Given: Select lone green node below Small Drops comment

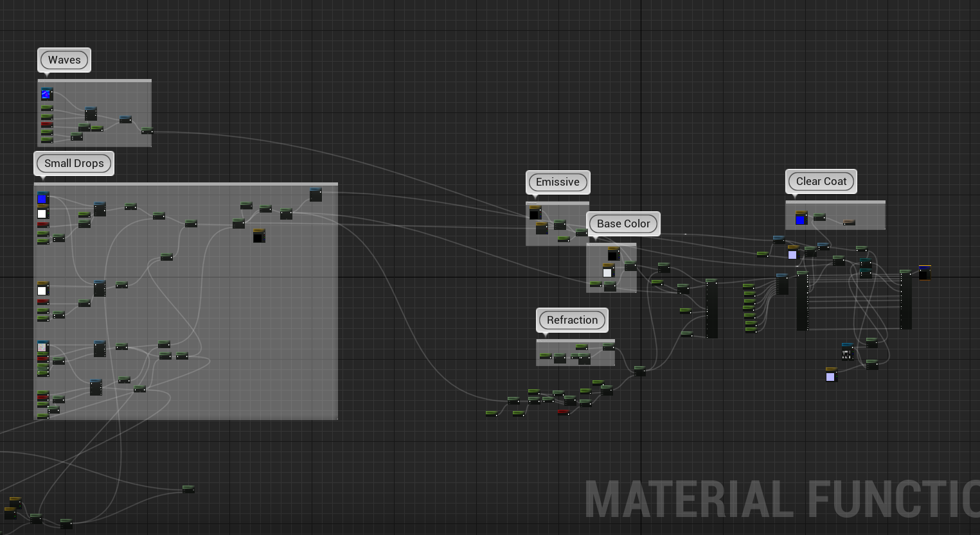Looking at the screenshot, I should point(188,489).
